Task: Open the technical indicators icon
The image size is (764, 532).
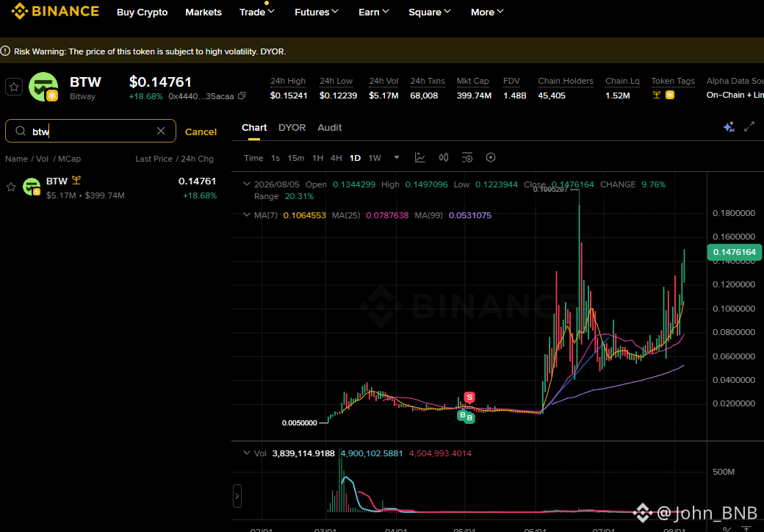Action: tap(419, 157)
